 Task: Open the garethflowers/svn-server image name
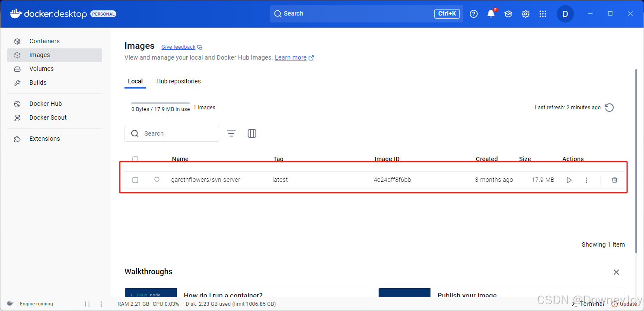click(x=206, y=180)
